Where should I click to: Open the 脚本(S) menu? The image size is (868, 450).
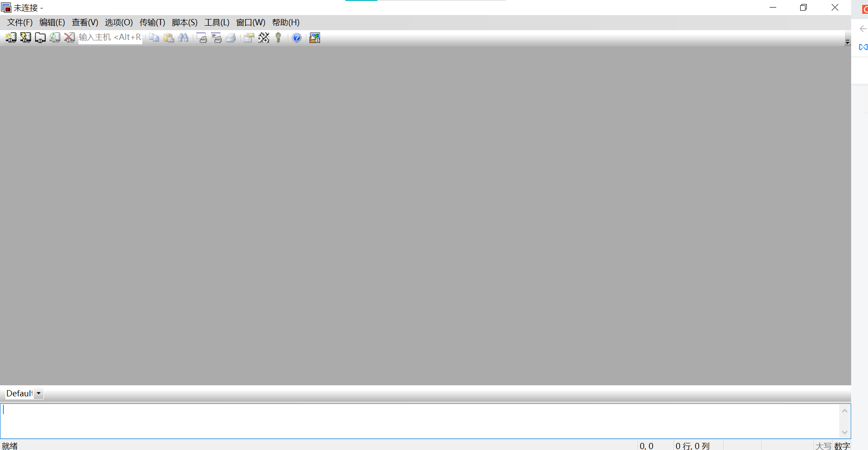pyautogui.click(x=184, y=23)
